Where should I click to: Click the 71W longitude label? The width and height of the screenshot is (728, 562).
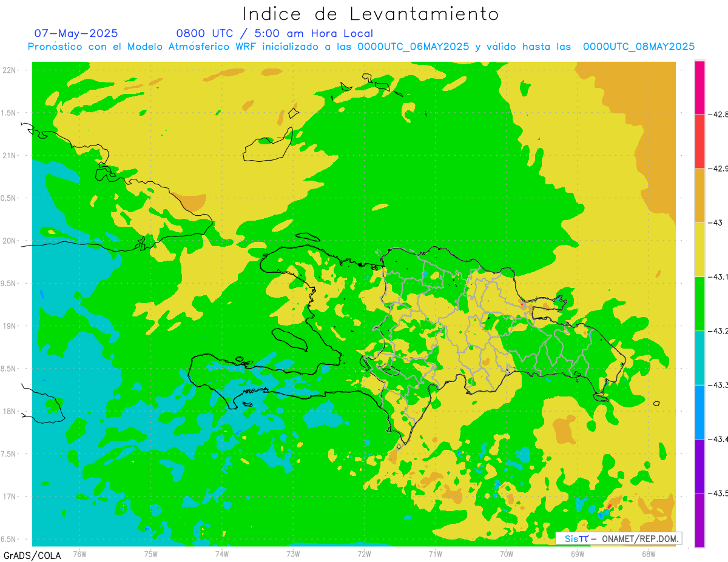435,554
